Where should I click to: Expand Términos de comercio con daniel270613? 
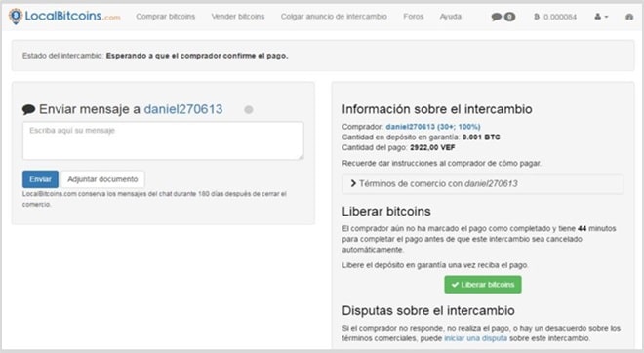pyautogui.click(x=483, y=184)
